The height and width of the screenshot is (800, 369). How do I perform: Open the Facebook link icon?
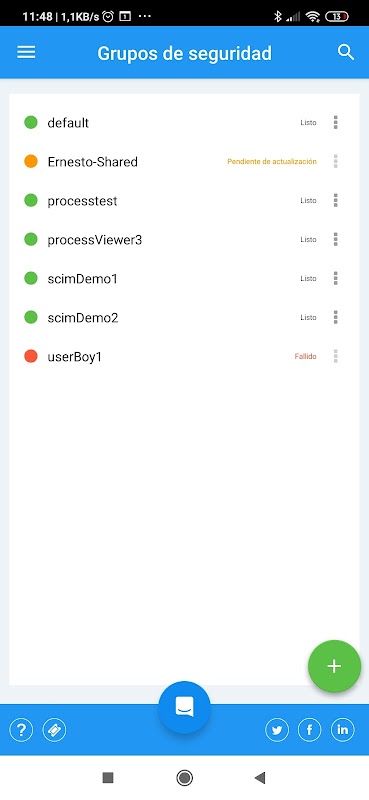pyautogui.click(x=309, y=730)
